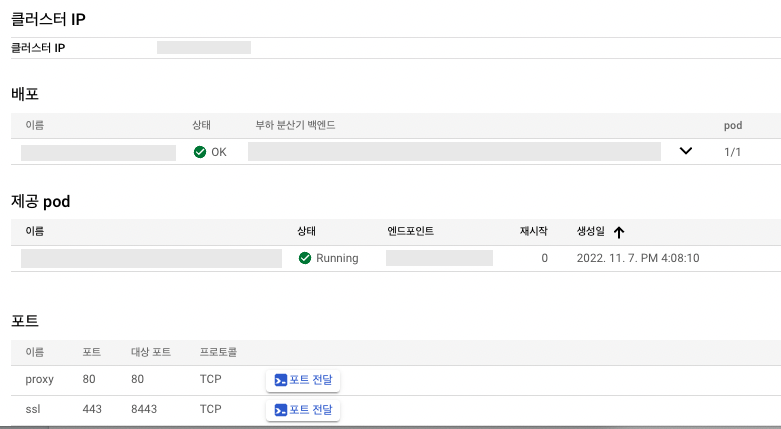The image size is (781, 429).
Task: Click the green Running status check icon
Action: [x=305, y=258]
